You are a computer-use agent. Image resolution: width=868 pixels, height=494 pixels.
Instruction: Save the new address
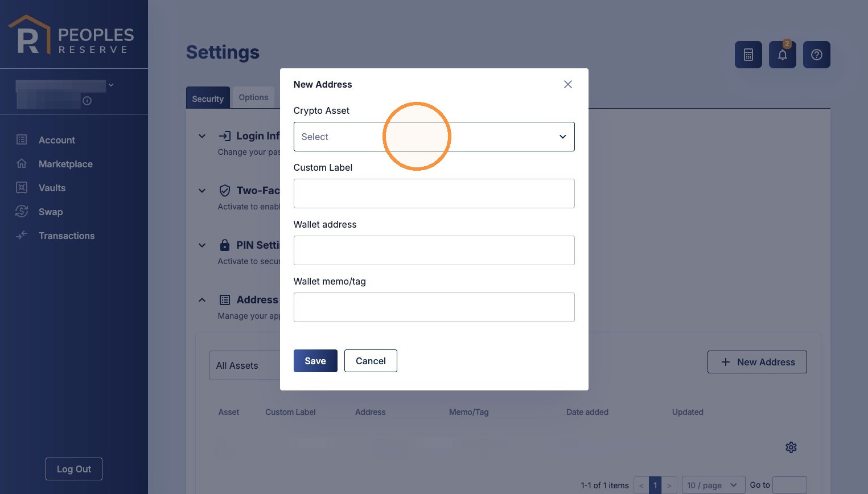point(315,361)
